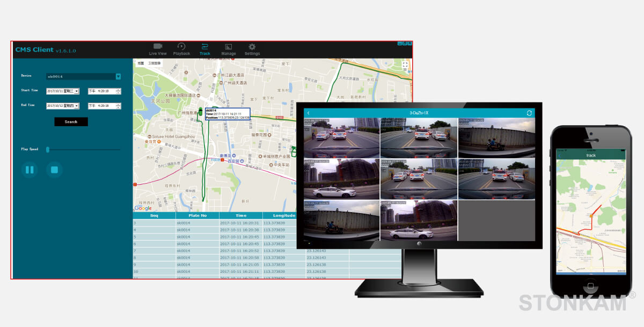Stop the track playback

54,170
